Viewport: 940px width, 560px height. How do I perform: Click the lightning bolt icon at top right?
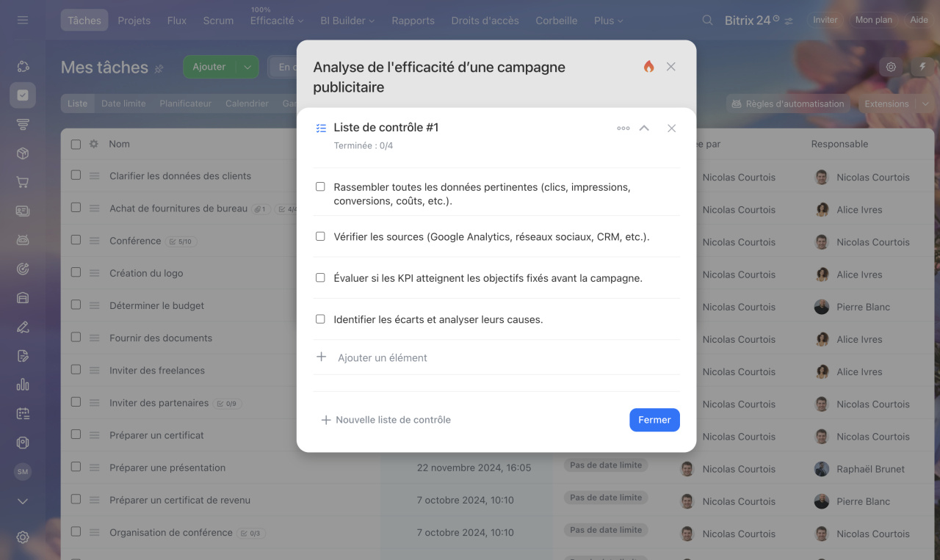point(922,67)
